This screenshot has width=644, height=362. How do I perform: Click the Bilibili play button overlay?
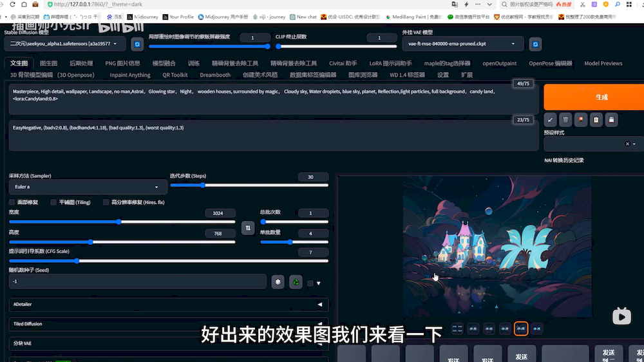tap(621, 316)
